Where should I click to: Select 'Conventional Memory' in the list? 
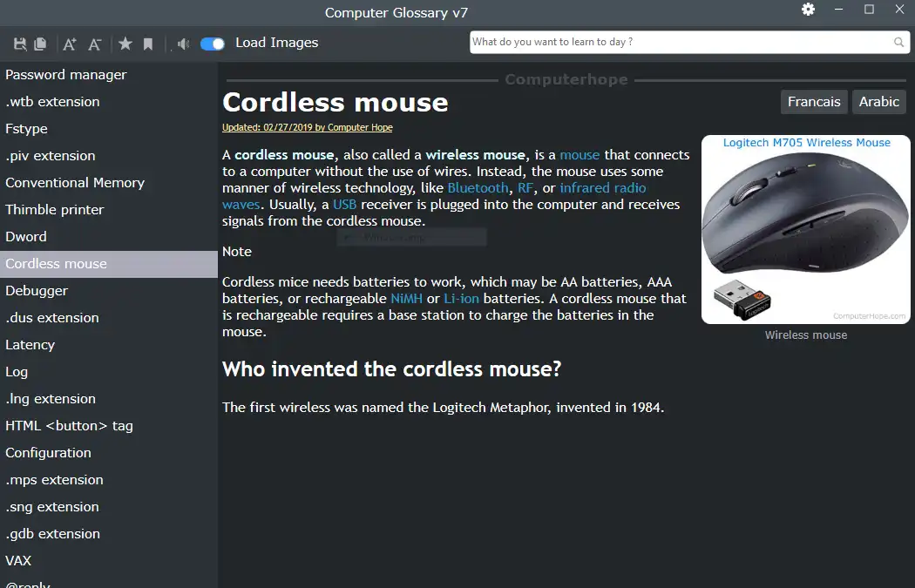click(109, 183)
